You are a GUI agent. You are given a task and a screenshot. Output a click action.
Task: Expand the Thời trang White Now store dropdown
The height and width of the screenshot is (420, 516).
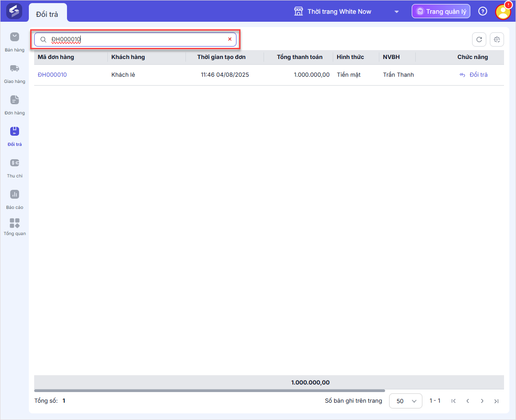click(x=396, y=12)
